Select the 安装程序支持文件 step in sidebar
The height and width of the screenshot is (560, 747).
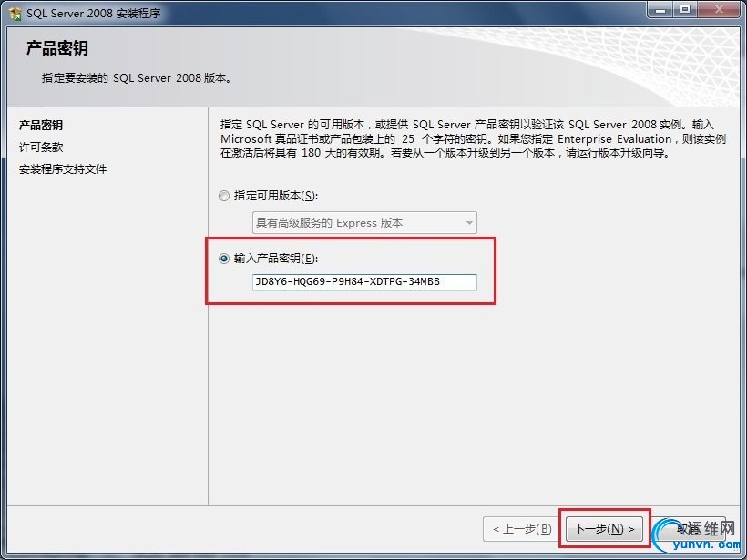pos(63,169)
